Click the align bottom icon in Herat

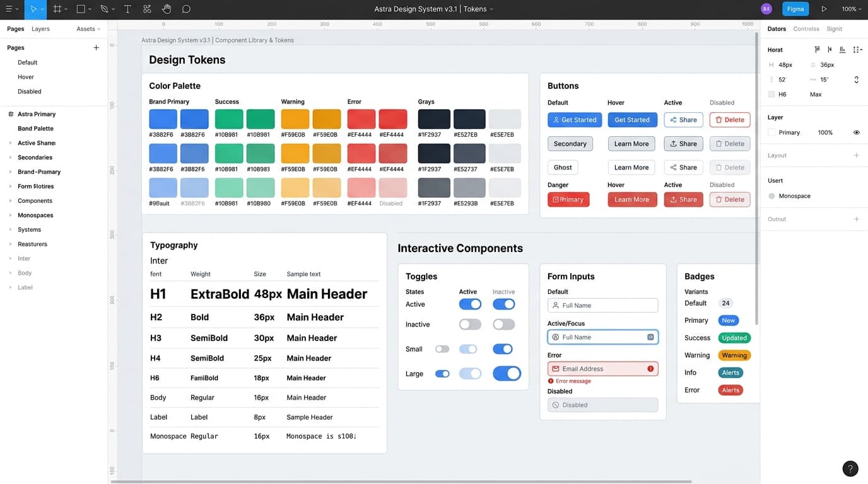[842, 49]
